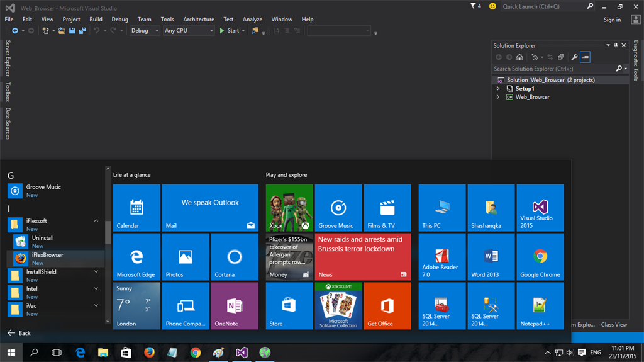Open the Architecture menu
The height and width of the screenshot is (362, 644).
tap(198, 20)
